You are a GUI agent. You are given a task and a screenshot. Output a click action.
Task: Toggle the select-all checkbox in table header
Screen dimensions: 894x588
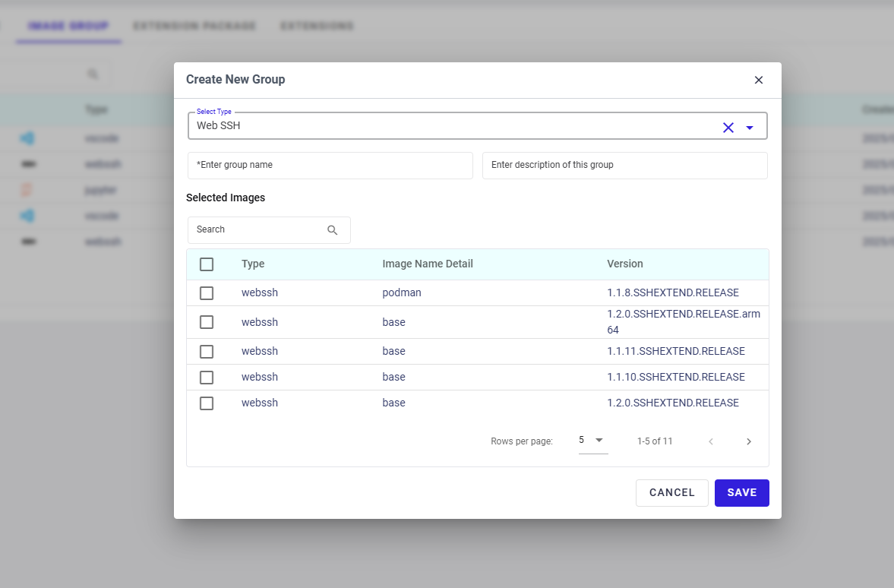pos(207,264)
